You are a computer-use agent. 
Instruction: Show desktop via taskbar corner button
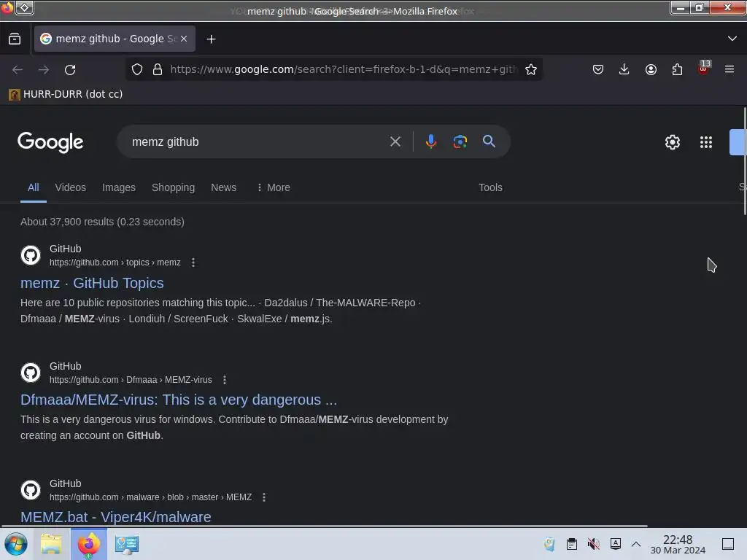pos(728,544)
